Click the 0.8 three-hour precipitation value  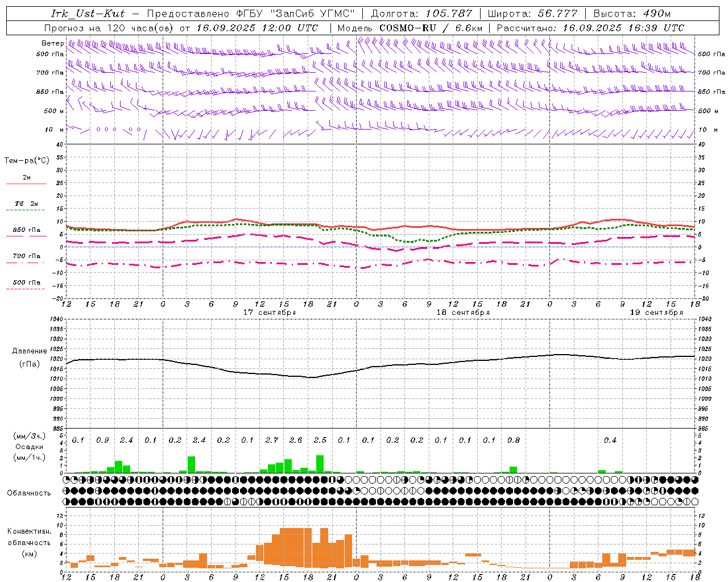[x=514, y=440]
